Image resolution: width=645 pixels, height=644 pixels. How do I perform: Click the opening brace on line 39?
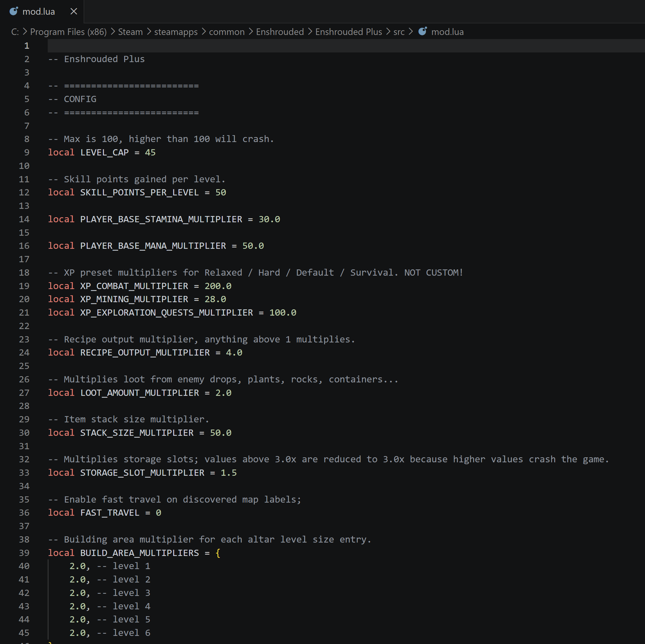218,553
